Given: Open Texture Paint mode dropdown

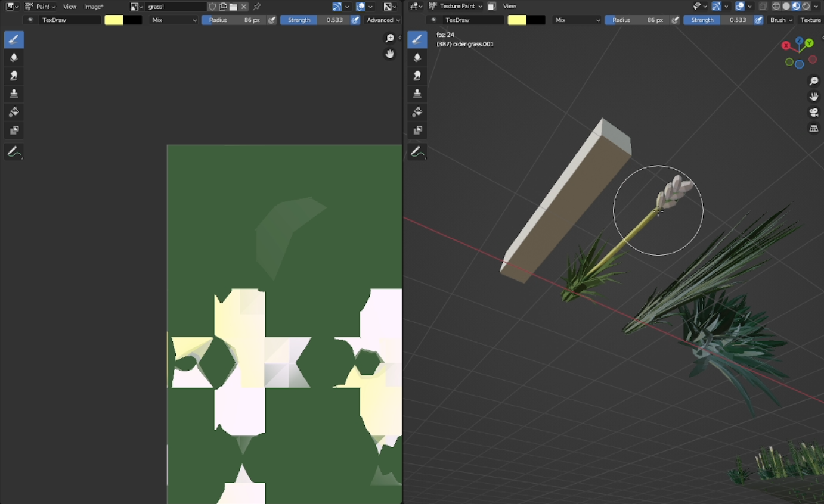Looking at the screenshot, I should [456, 7].
